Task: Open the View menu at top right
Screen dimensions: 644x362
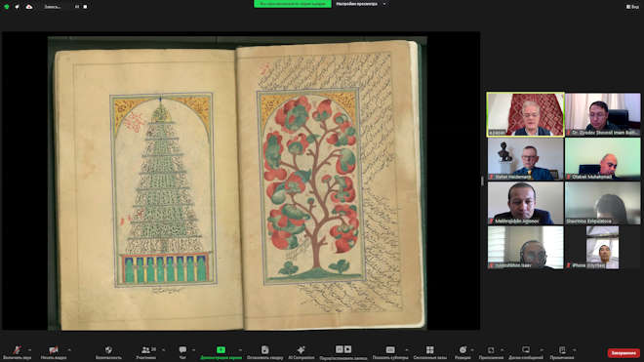Action: tap(632, 7)
